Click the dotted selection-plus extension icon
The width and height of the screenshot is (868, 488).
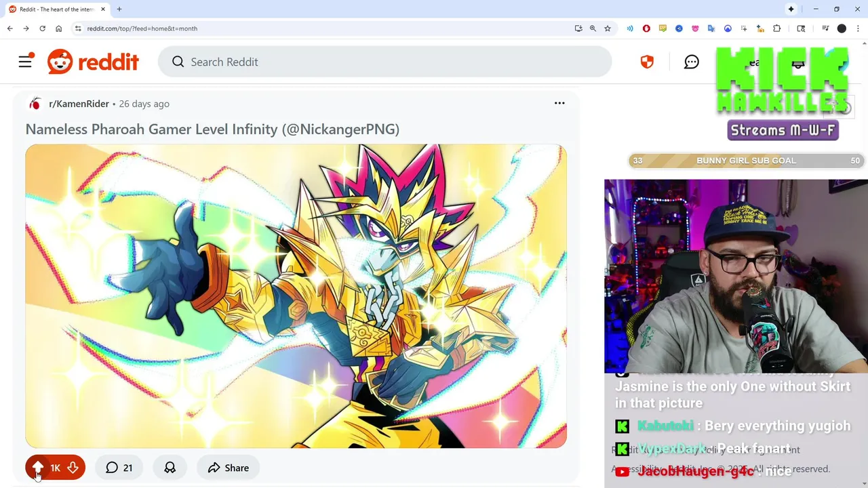coord(744,28)
